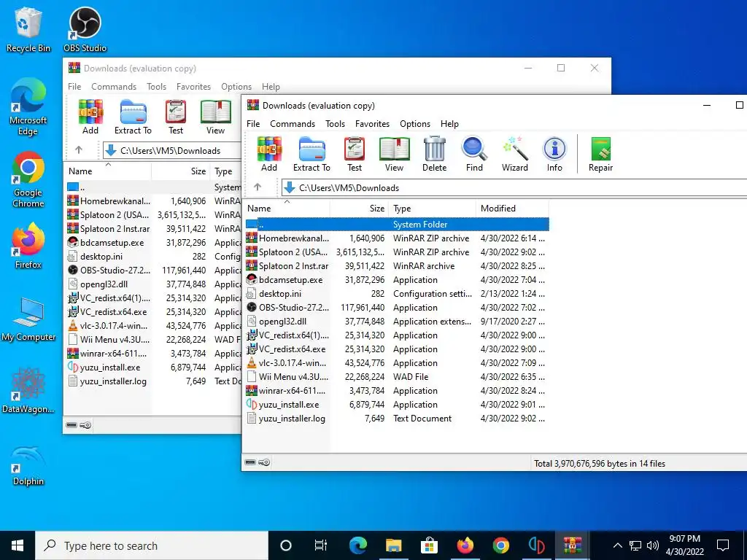This screenshot has width=747, height=560.
Task: Click Test icon in front WinRAR window
Action: point(355,154)
